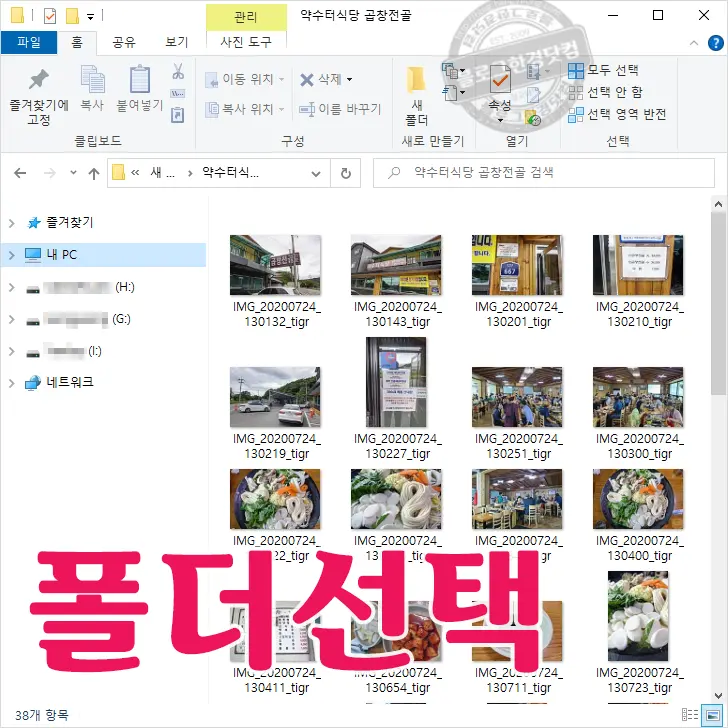Open Properties (속성) from the ribbon
Screen dimensions: 728x728
click(x=500, y=81)
